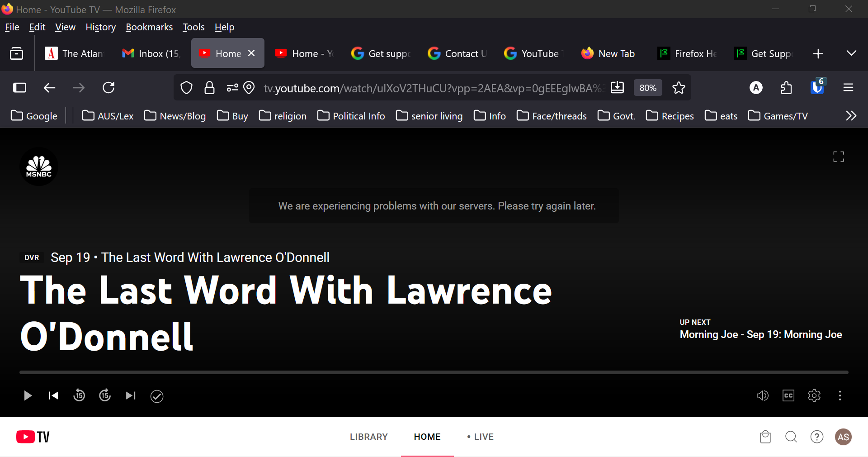Switch to the Firefox Help tab

pyautogui.click(x=687, y=54)
